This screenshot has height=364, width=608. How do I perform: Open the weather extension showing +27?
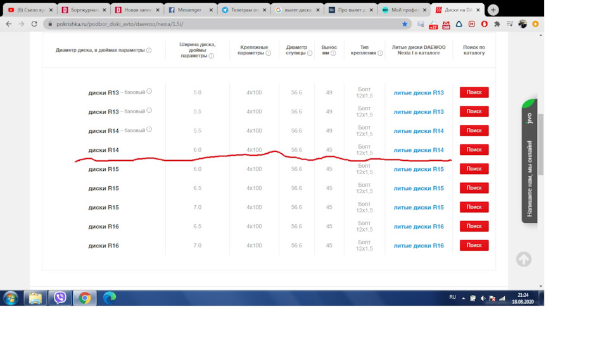(433, 25)
